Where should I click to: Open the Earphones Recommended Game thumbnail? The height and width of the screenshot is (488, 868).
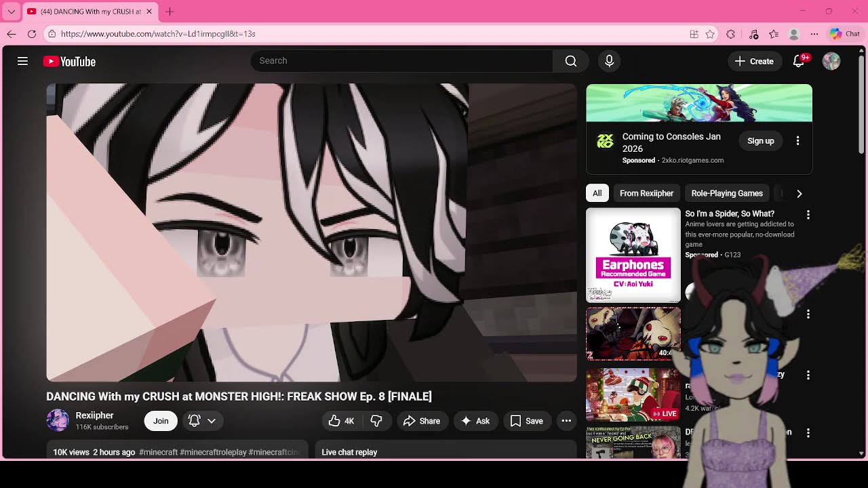[x=633, y=256]
